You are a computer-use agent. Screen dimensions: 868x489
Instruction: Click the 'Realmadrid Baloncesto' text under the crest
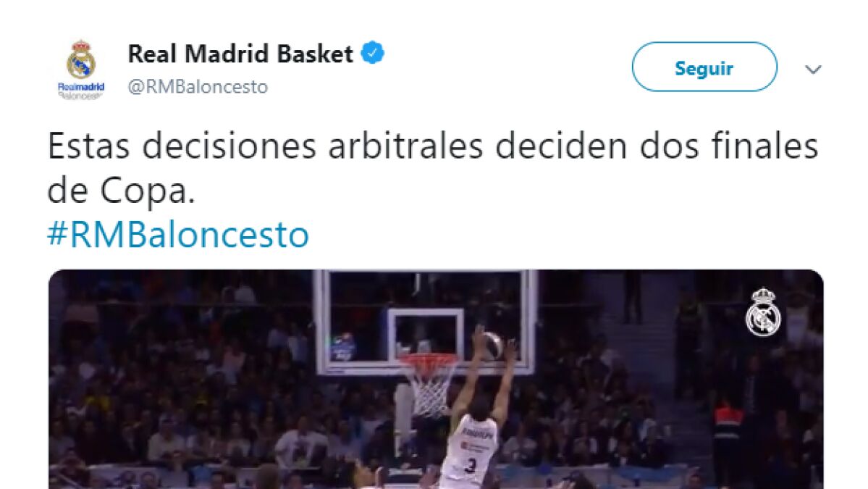pos(81,91)
